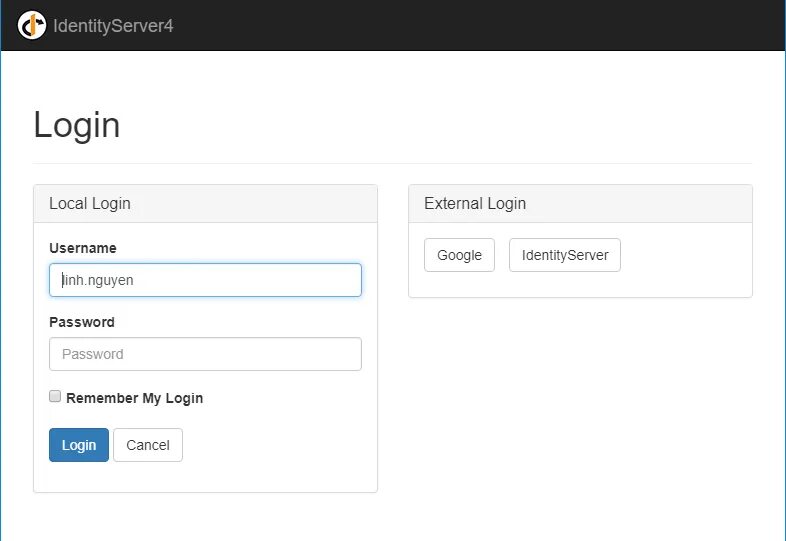Click the Password label above the field

pos(82,322)
